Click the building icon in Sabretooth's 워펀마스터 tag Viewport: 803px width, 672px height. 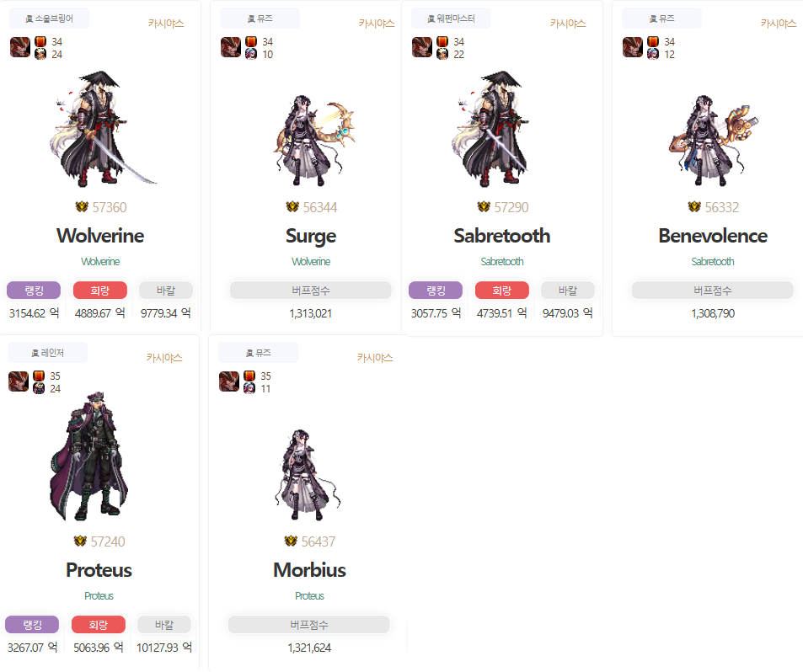431,19
